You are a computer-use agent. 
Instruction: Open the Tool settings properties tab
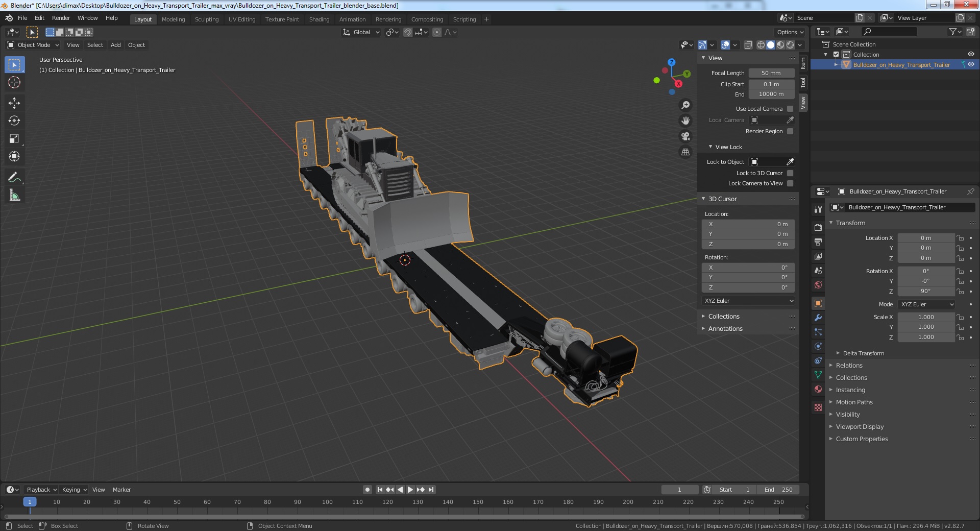point(818,209)
